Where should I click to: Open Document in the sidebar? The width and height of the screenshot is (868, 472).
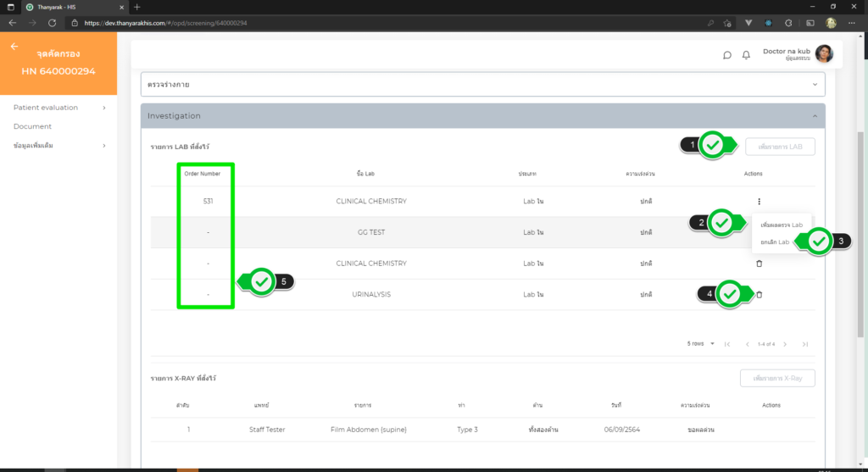[32, 126]
